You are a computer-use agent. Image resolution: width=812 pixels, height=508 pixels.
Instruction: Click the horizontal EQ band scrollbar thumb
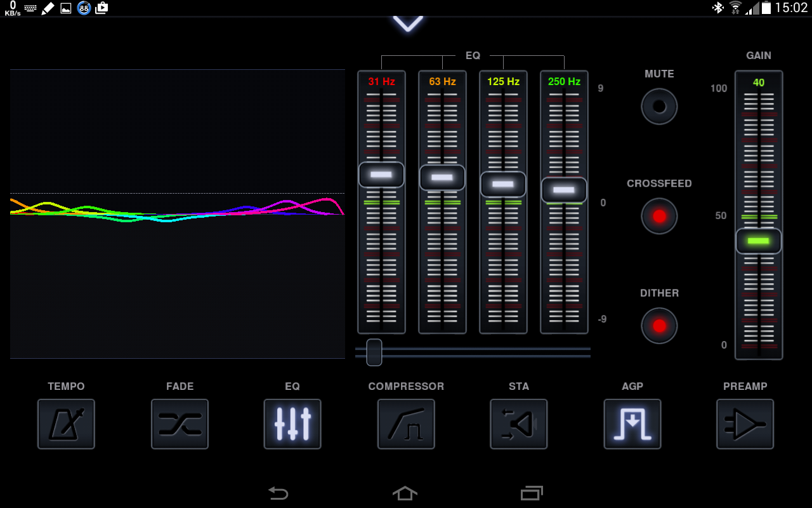pyautogui.click(x=374, y=352)
